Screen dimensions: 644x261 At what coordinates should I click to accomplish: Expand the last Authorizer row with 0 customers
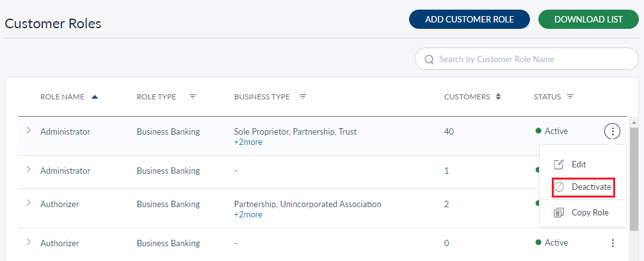tap(28, 242)
